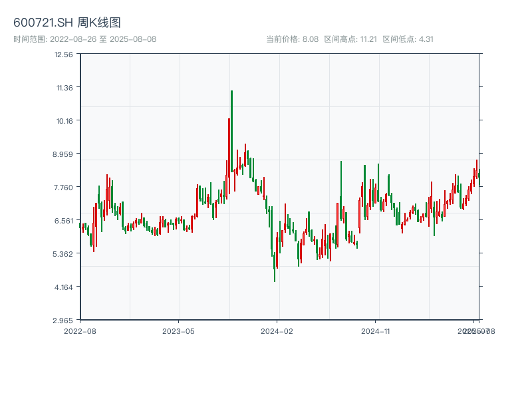Click the 600721.SH 周K线图 chart title

67,23
